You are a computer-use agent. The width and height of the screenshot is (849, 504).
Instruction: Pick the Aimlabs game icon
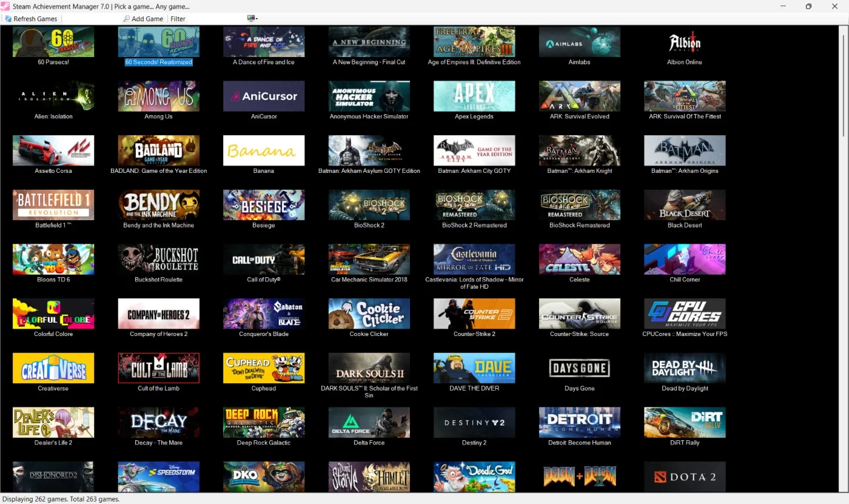[x=580, y=42]
